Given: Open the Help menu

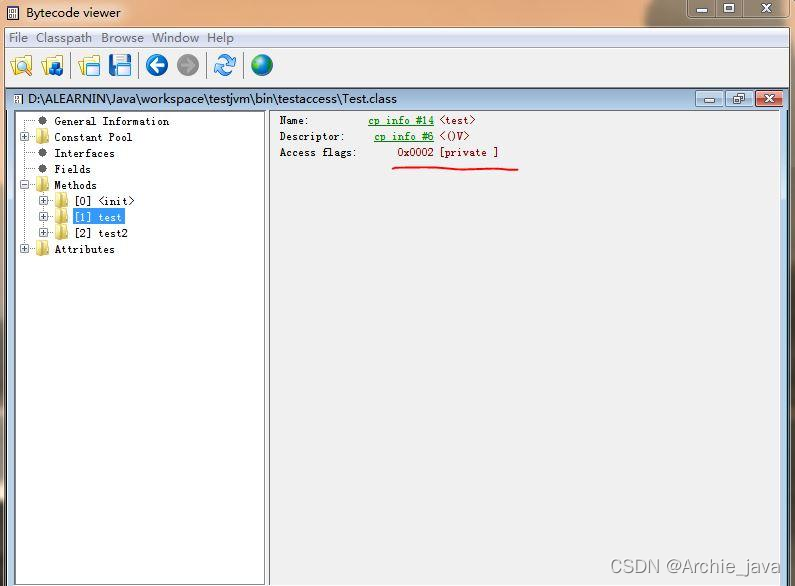Looking at the screenshot, I should point(220,38).
